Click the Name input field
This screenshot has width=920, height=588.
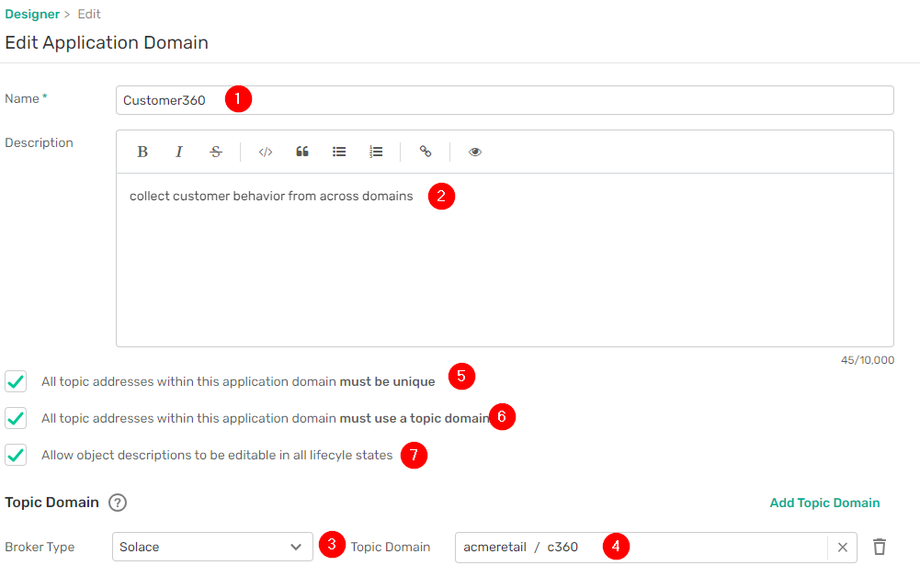click(x=551, y=100)
